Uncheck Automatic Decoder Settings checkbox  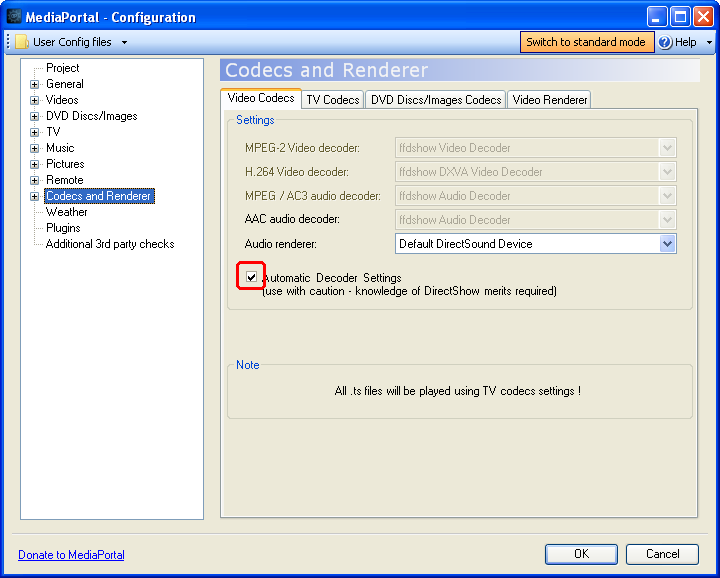251,277
